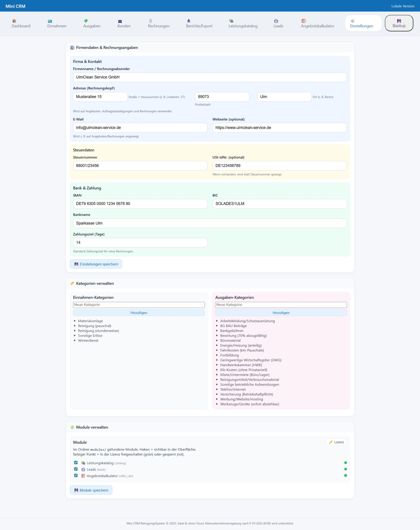Click the Dashboard house icon
Screen dimensions: 420x530
(14, 21)
